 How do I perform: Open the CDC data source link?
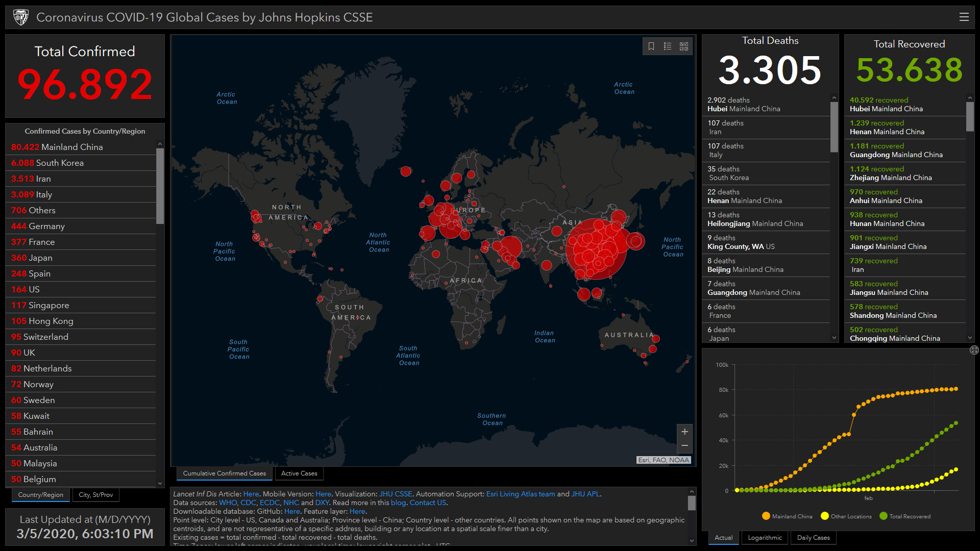pyautogui.click(x=248, y=503)
